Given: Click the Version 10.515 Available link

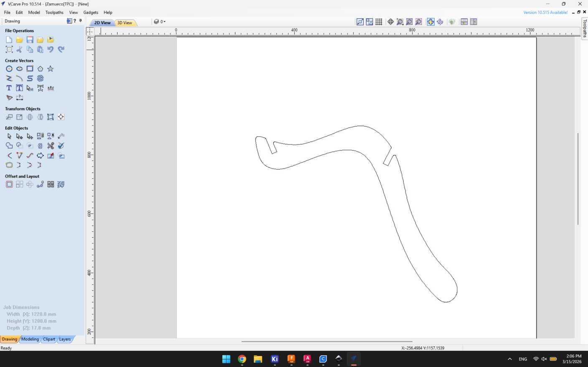Looking at the screenshot, I should (x=545, y=13).
